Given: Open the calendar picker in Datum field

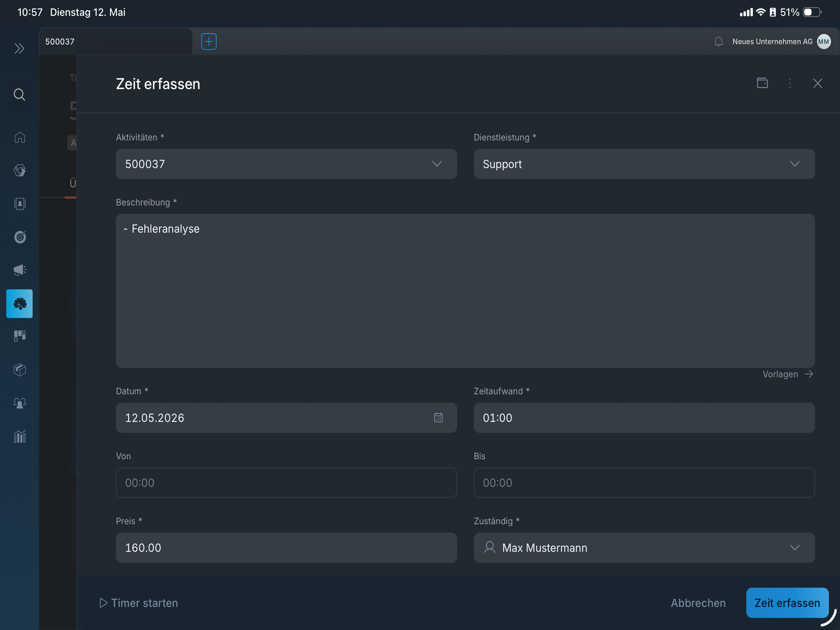Looking at the screenshot, I should click(438, 417).
